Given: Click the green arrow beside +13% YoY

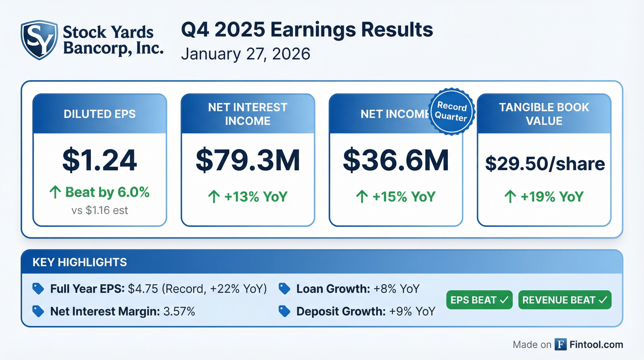Looking at the screenshot, I should tap(214, 196).
